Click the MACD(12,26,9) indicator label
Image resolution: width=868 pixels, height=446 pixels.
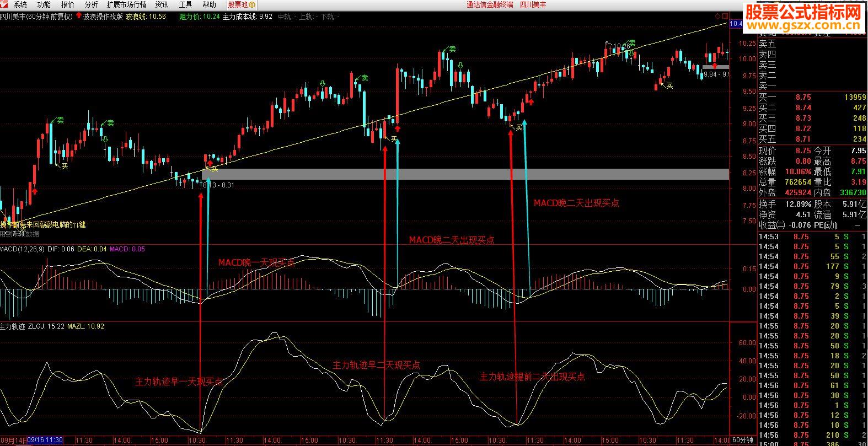point(22,249)
